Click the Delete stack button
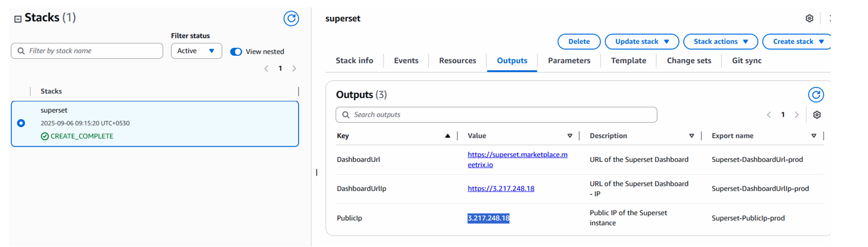This screenshot has width=868, height=247. [x=579, y=42]
